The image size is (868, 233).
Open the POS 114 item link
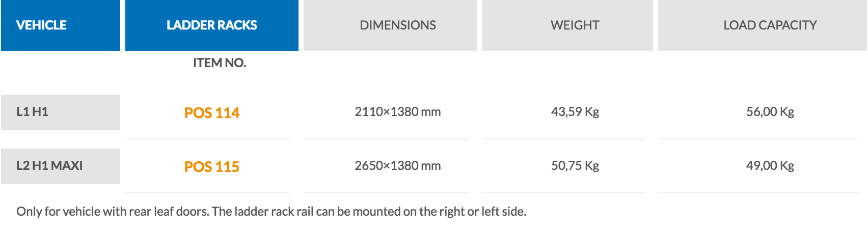(x=212, y=112)
